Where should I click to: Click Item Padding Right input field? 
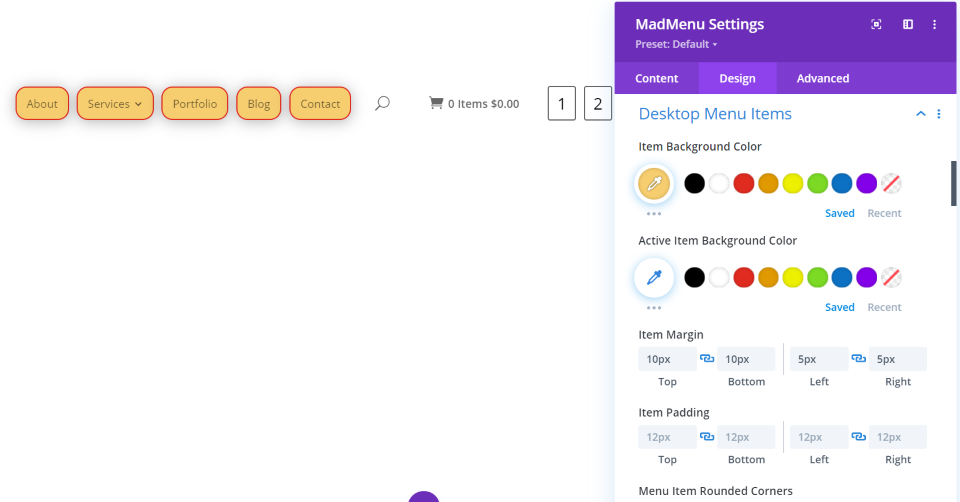click(x=898, y=436)
